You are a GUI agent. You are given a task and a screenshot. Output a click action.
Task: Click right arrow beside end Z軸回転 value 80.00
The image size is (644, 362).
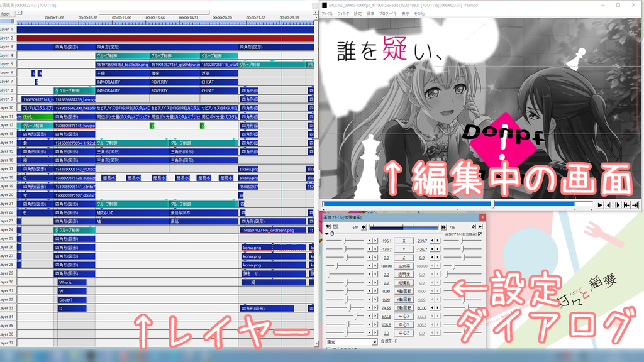438,308
